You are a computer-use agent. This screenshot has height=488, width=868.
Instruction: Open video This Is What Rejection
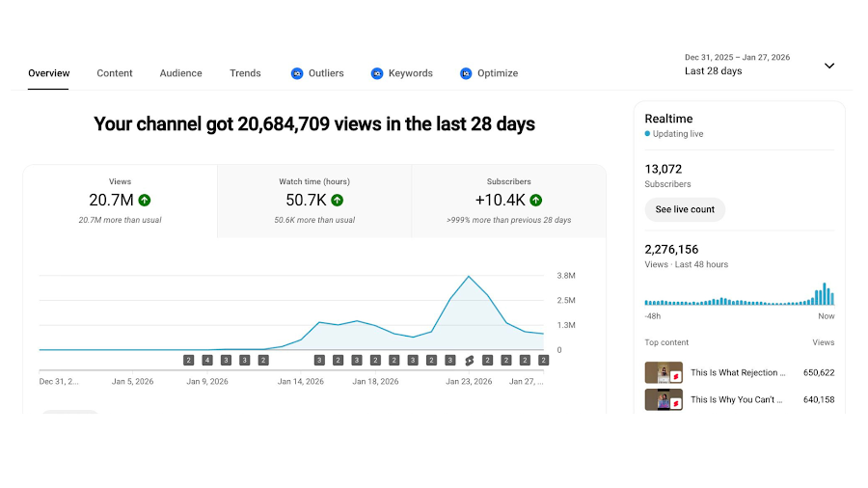(738, 373)
